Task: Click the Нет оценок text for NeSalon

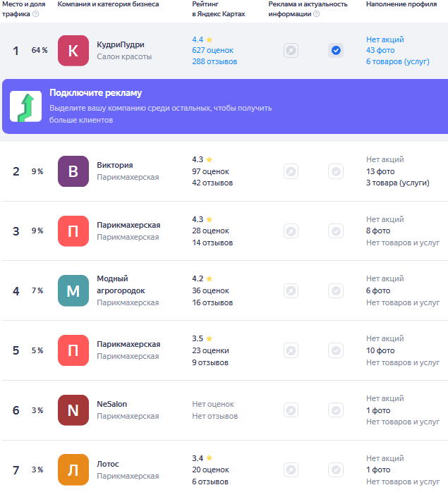Action: (x=213, y=404)
